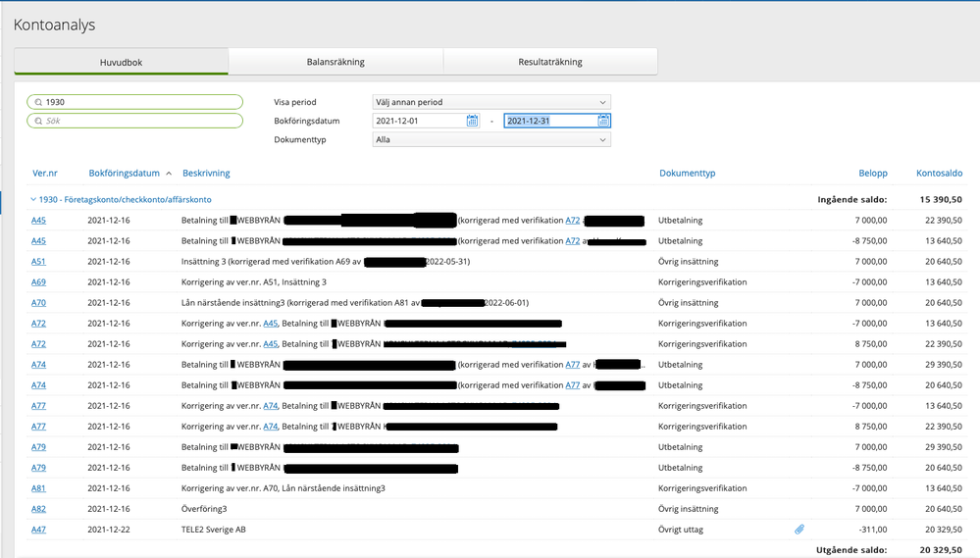Select the Huvudbok tab
The width and height of the screenshot is (980, 558).
tap(121, 62)
